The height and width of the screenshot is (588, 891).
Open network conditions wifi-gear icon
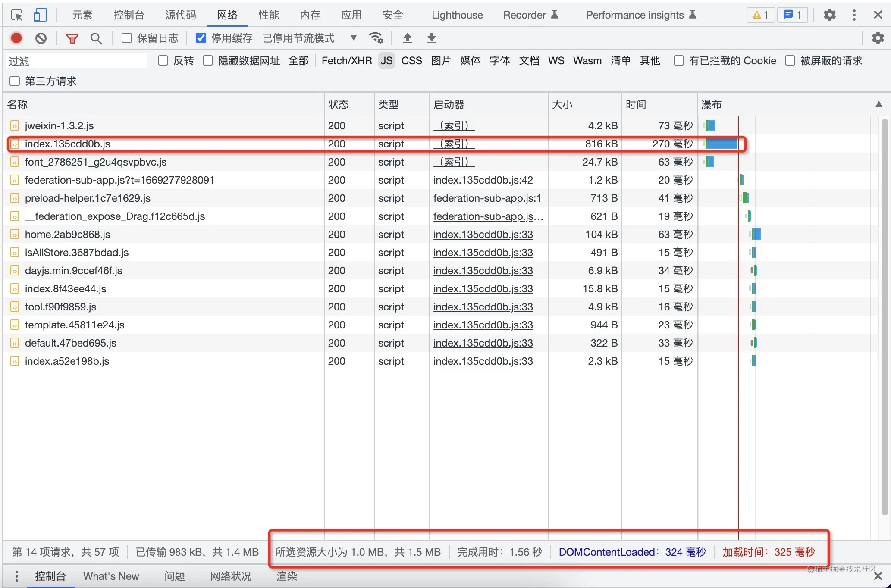tap(376, 38)
